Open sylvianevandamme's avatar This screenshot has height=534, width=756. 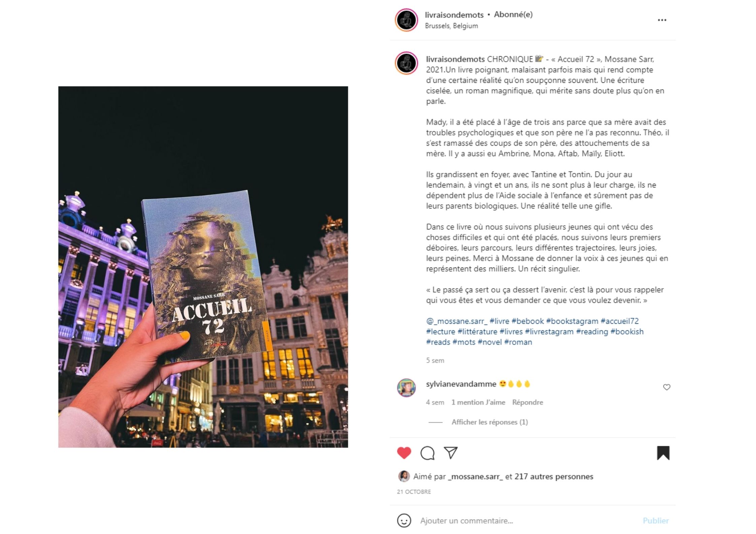pyautogui.click(x=406, y=388)
